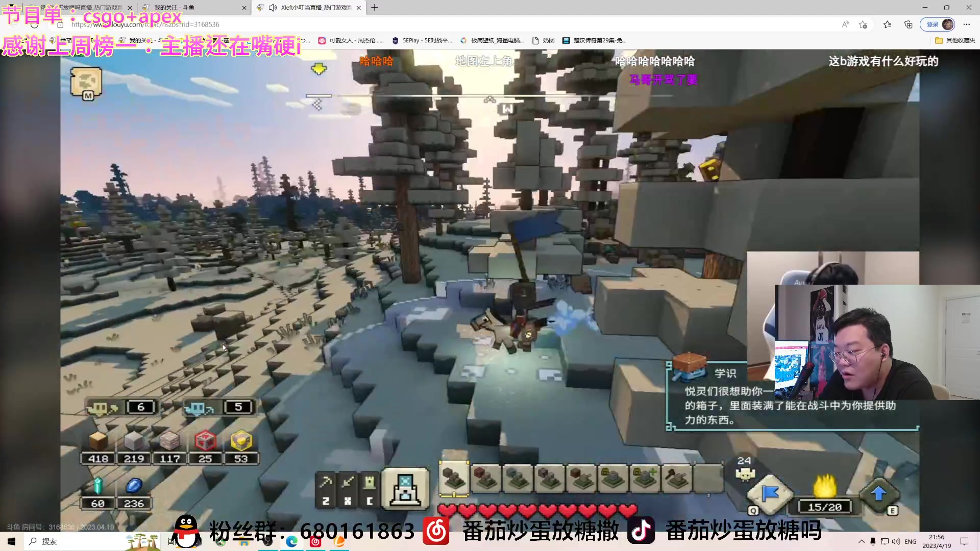This screenshot has height=551, width=980.
Task: Select the eighth structure slot in the hotbar
Action: [x=677, y=479]
